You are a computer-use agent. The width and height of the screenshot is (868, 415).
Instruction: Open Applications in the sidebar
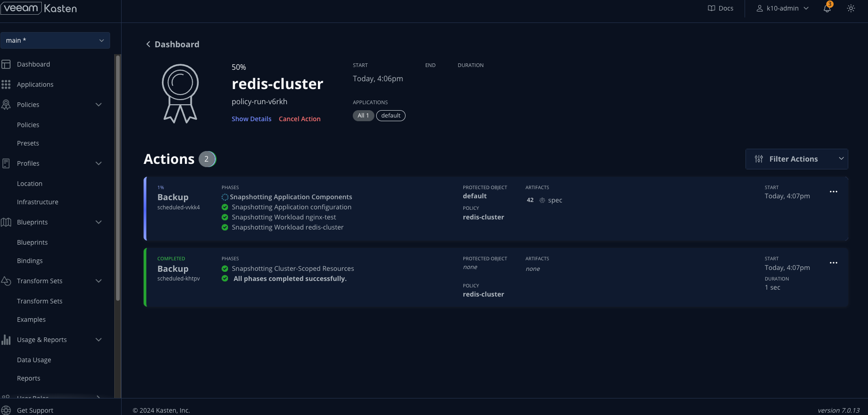tap(35, 84)
